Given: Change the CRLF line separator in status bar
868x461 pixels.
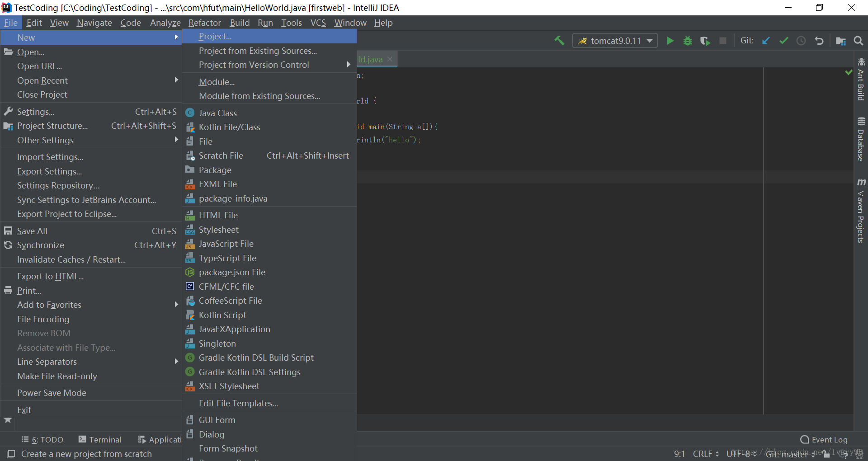Looking at the screenshot, I should pyautogui.click(x=706, y=454).
